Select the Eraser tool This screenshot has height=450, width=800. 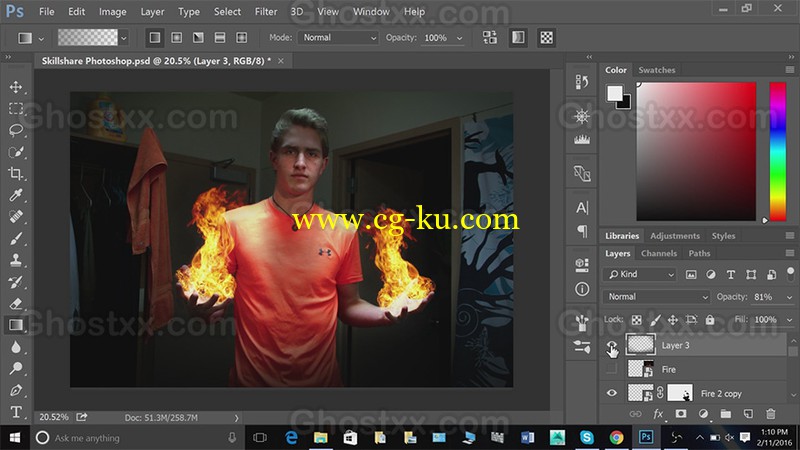click(16, 304)
